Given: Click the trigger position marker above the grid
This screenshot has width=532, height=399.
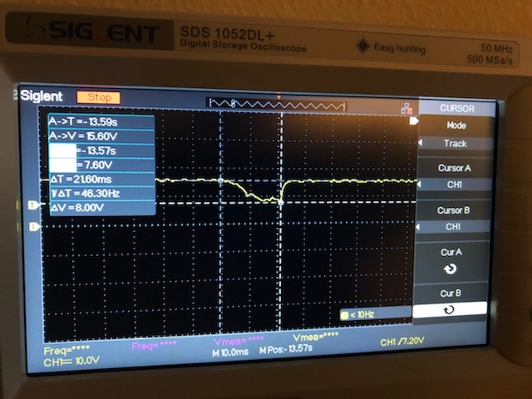Looking at the screenshot, I should point(279,96).
